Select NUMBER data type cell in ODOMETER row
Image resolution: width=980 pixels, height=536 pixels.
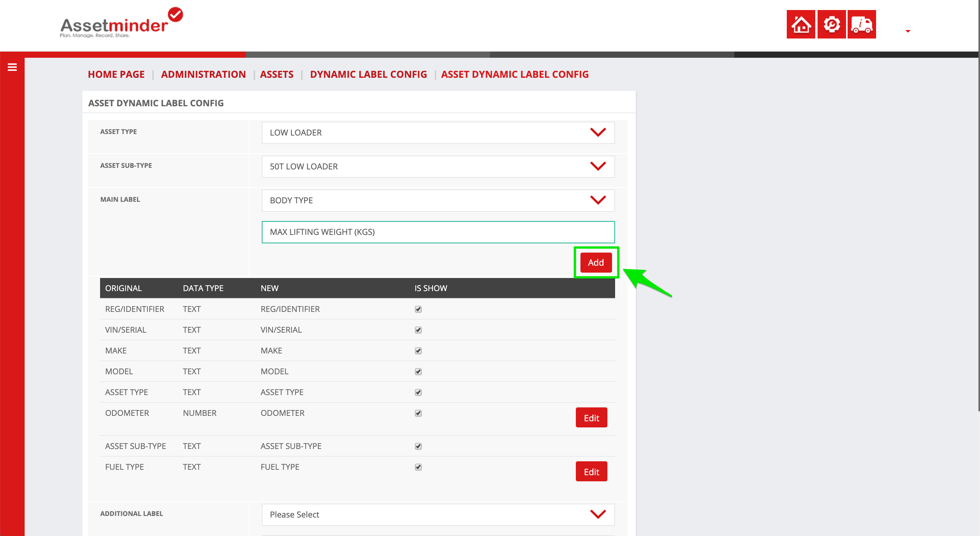click(x=199, y=413)
